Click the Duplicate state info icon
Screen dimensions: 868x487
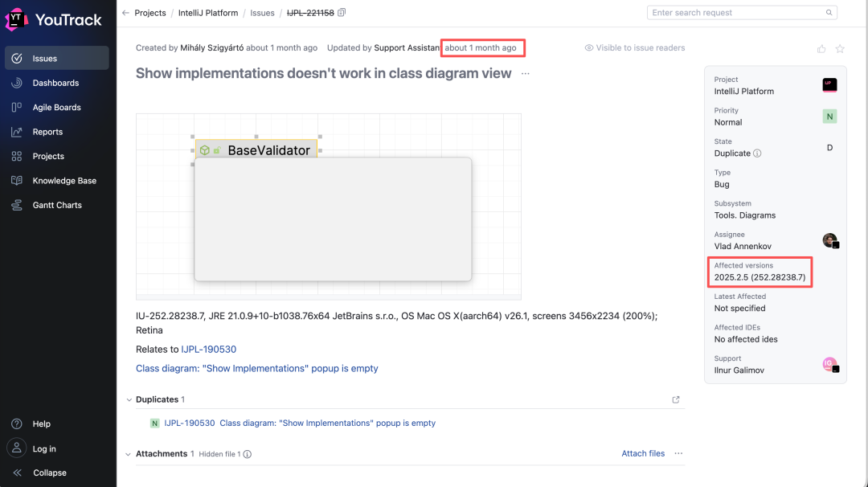coord(757,153)
